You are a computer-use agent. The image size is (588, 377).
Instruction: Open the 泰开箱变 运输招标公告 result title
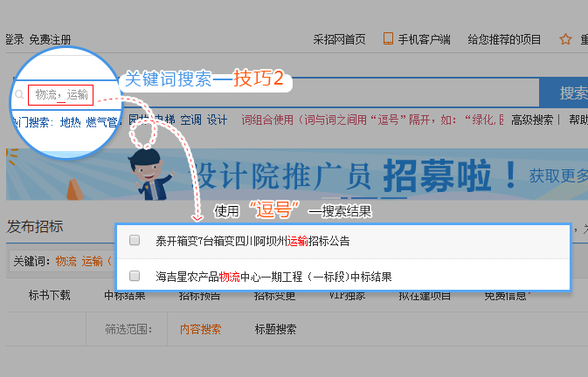[252, 241]
